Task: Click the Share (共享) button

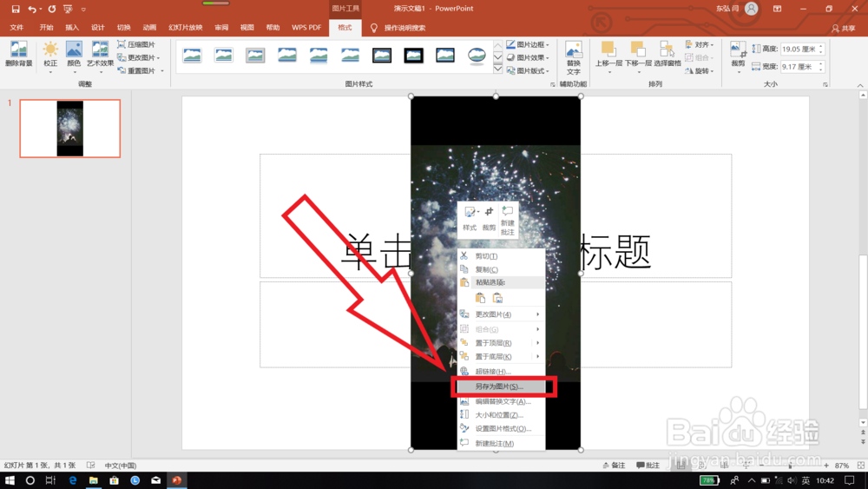Action: point(843,29)
